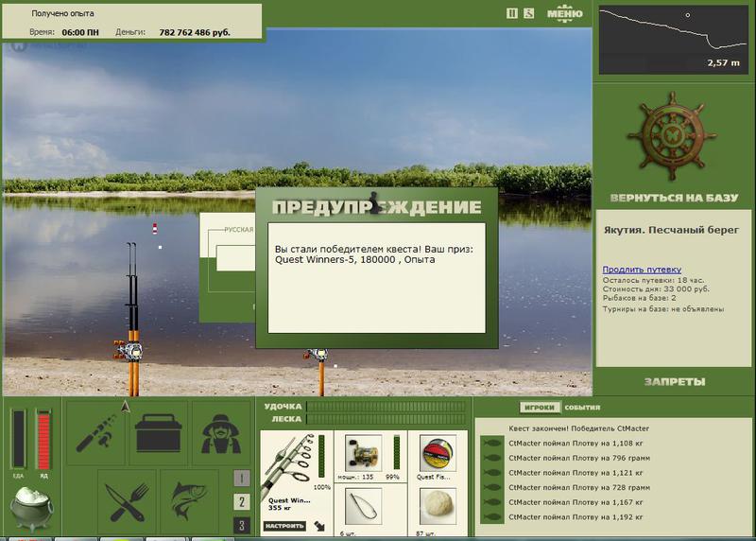The image size is (756, 541).
Task: Click ВЕРНУТЬСЯ НА БАЗУ button
Action: (x=674, y=198)
